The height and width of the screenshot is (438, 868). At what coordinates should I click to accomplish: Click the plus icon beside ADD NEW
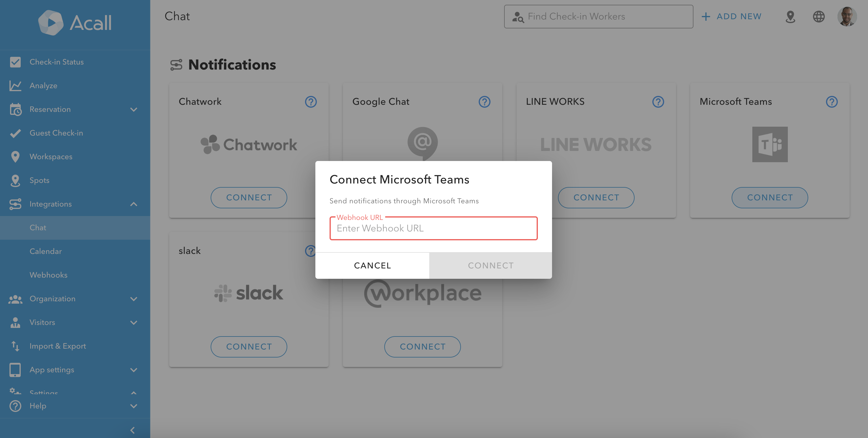706,17
